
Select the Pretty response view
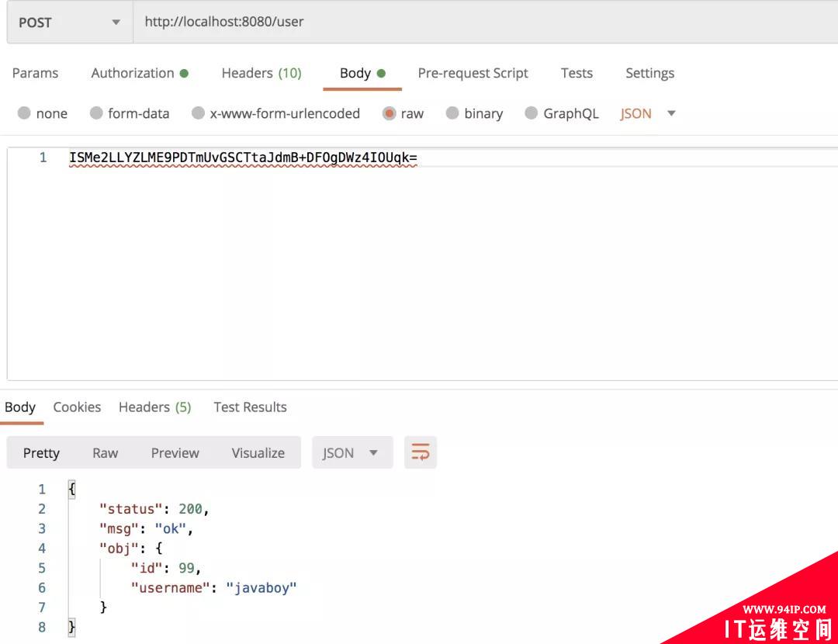(x=41, y=453)
